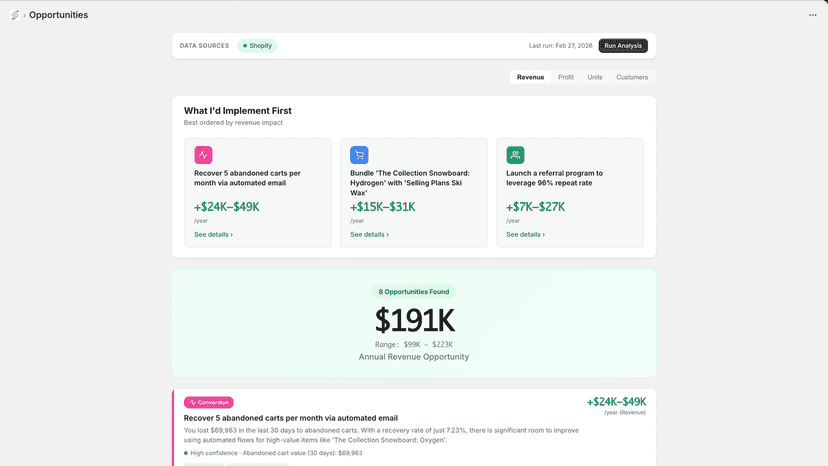Click the app logo icon in breadcrumb

tap(15, 15)
